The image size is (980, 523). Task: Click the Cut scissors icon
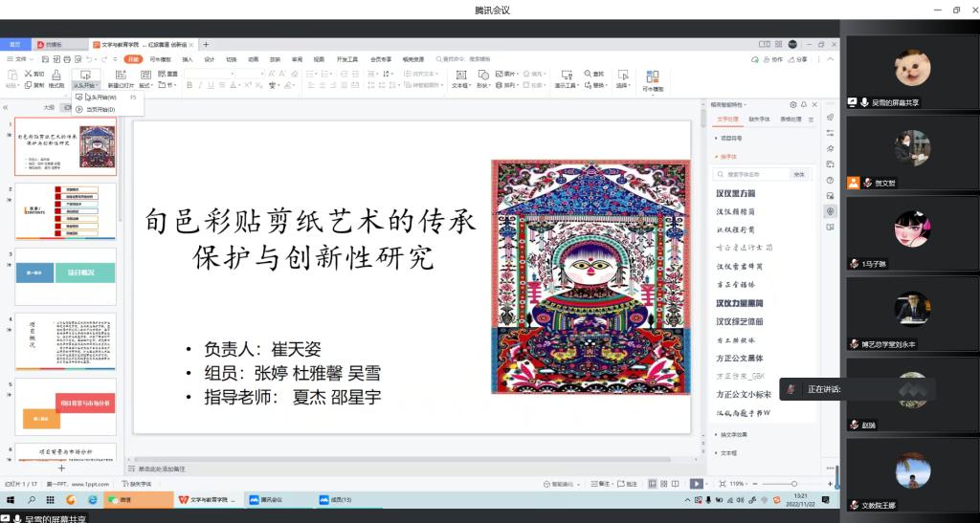tap(29, 74)
